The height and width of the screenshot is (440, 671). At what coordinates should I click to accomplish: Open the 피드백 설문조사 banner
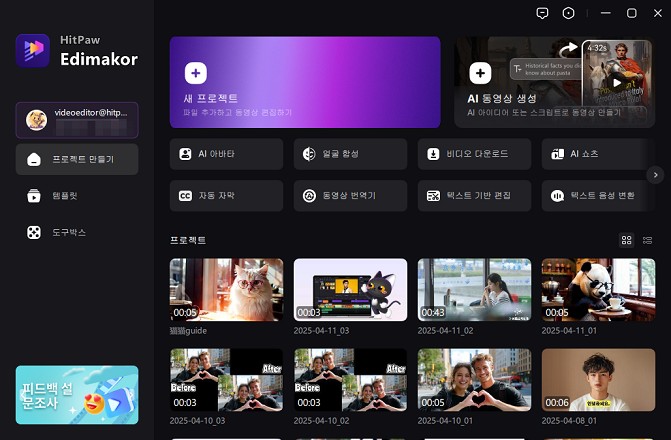pyautogui.click(x=77, y=395)
